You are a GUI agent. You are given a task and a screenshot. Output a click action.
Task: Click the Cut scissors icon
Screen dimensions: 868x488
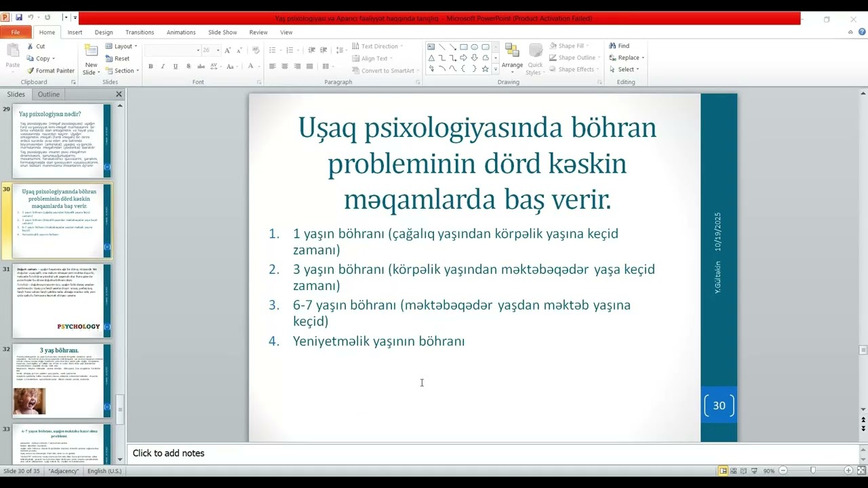[31, 46]
